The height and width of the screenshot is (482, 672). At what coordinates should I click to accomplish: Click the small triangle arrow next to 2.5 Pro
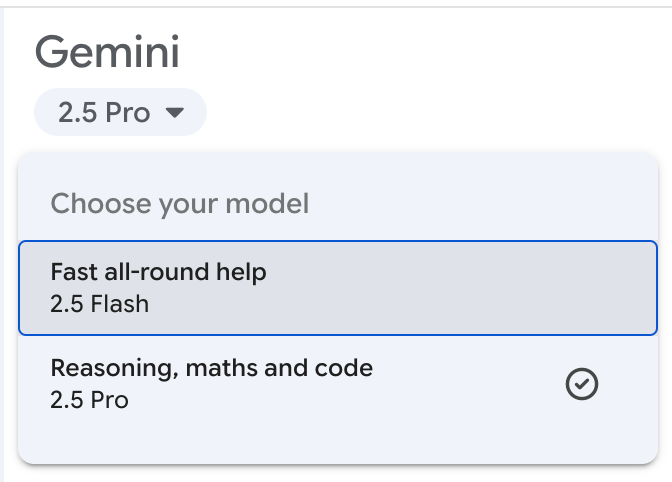pyautogui.click(x=175, y=113)
